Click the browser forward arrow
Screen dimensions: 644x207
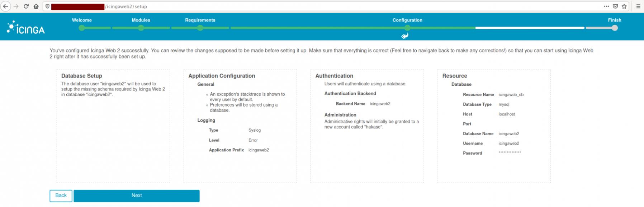16,6
